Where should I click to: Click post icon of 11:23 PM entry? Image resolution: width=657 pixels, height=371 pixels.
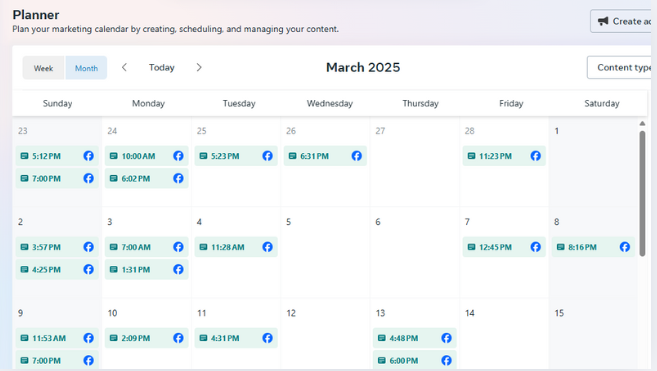coord(471,156)
